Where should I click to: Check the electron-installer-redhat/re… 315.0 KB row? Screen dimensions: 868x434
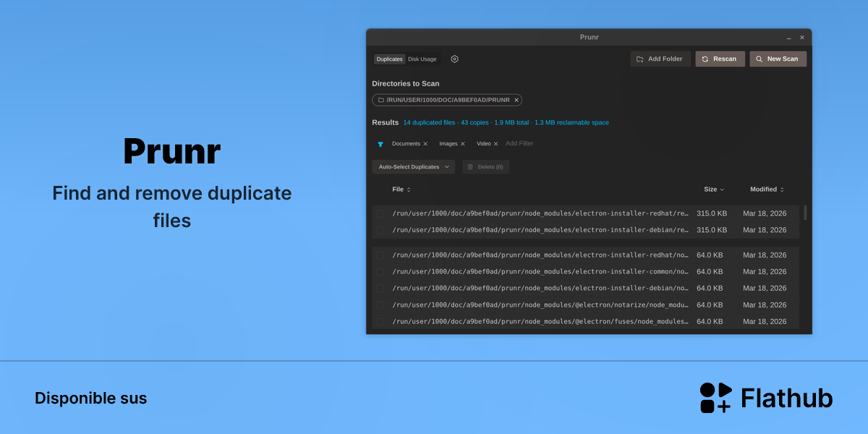(380, 213)
